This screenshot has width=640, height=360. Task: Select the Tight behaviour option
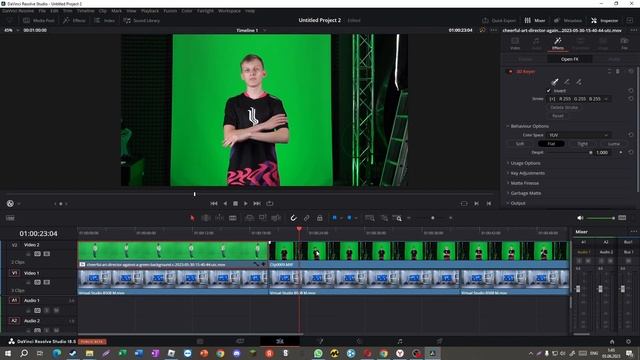(x=582, y=144)
